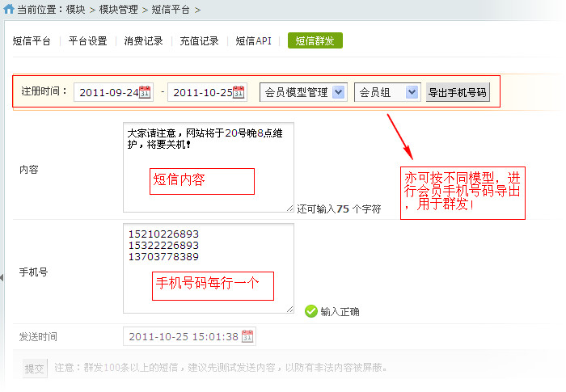
Task: Select the active 短信群发 tab
Action: click(x=315, y=41)
